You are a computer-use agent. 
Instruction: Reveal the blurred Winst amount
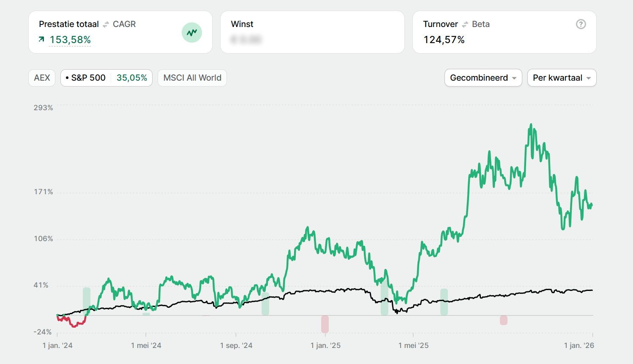coord(246,40)
